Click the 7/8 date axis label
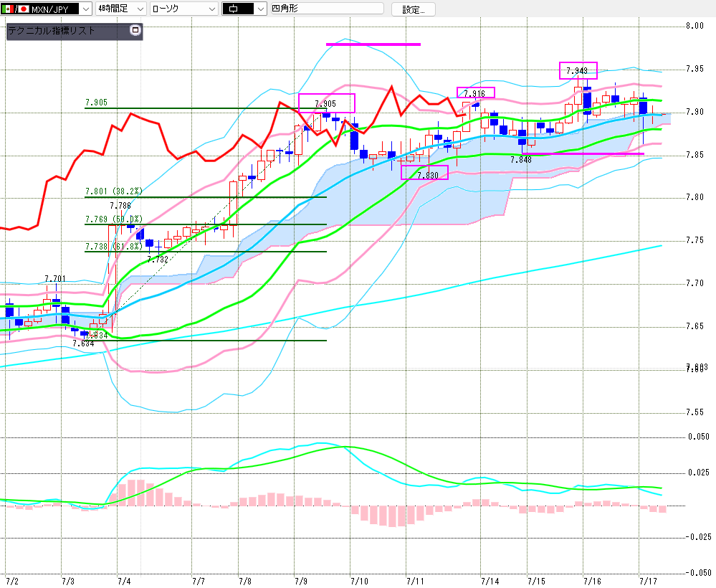 [x=244, y=582]
